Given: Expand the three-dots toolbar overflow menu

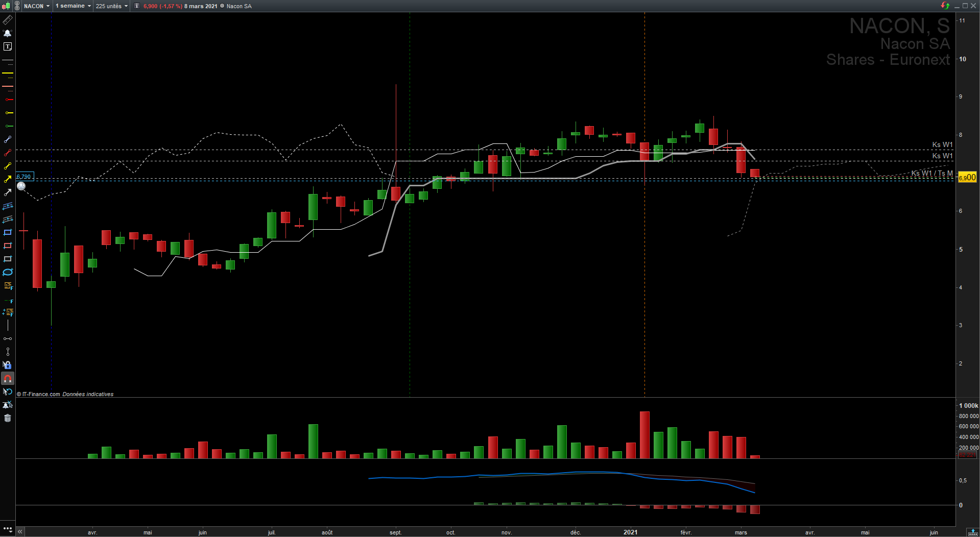Looking at the screenshot, I should click(8, 528).
